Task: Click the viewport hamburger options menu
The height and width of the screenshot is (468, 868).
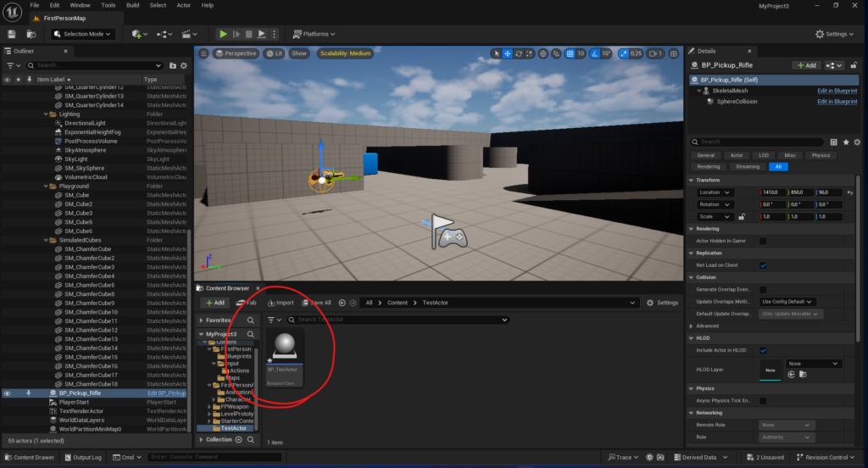Action: (x=203, y=53)
